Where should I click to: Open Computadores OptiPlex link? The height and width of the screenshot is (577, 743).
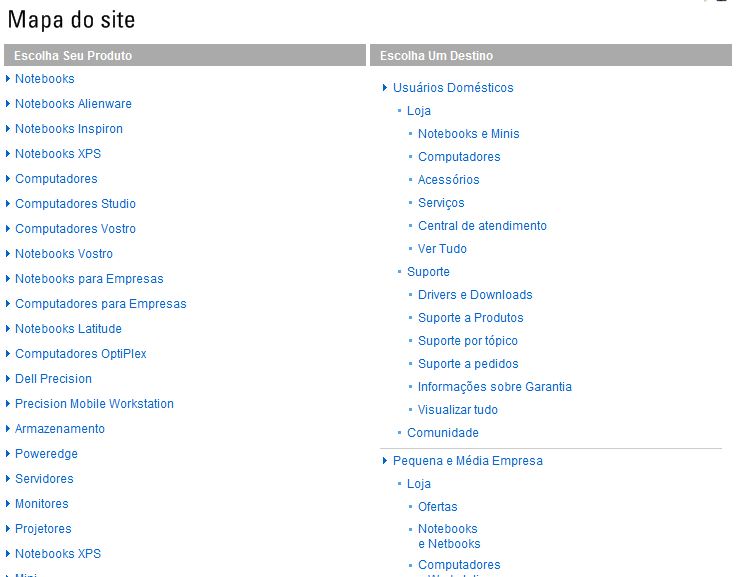click(x=81, y=354)
